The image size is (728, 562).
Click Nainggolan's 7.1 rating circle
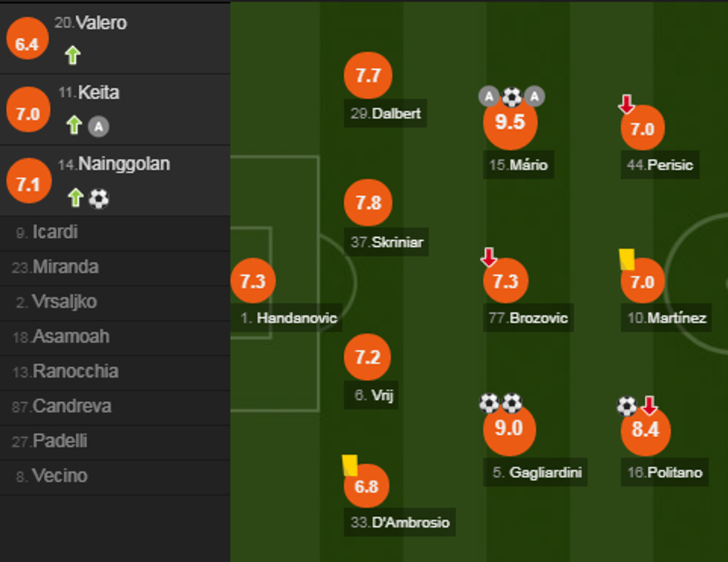pyautogui.click(x=27, y=184)
